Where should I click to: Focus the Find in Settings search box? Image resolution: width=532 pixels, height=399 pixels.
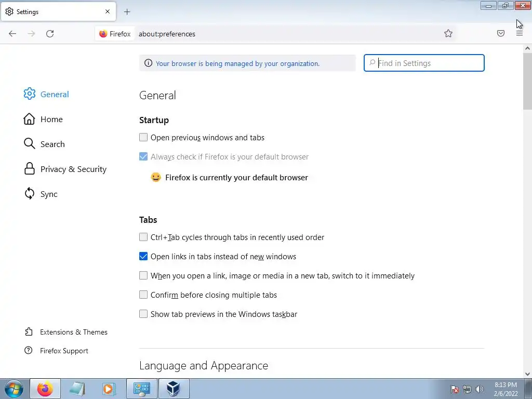424,63
